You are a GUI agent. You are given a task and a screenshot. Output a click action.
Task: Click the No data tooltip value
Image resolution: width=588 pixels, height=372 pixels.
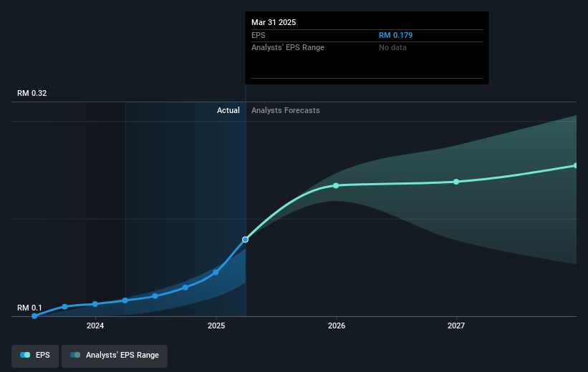pyautogui.click(x=392, y=48)
